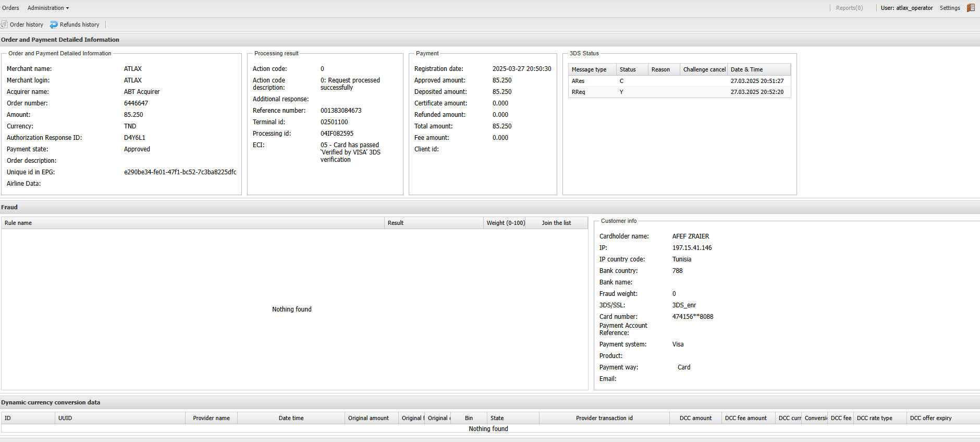Viewport: 980px width, 442px height.
Task: Click the Result column header in Fraud
Action: point(396,223)
